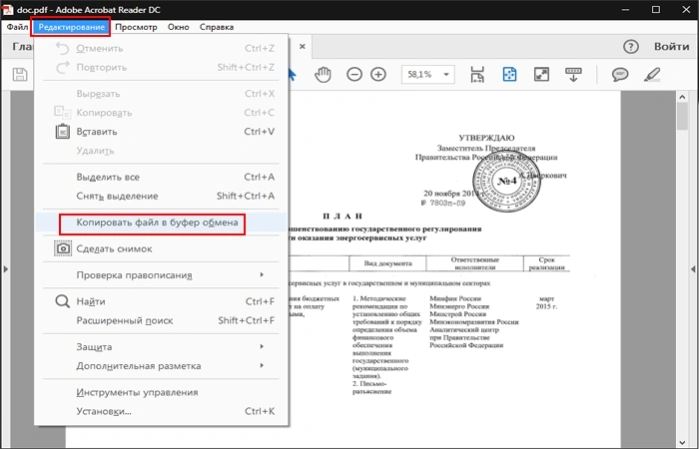
Task: Expand the Защита submenu
Action: point(159,347)
